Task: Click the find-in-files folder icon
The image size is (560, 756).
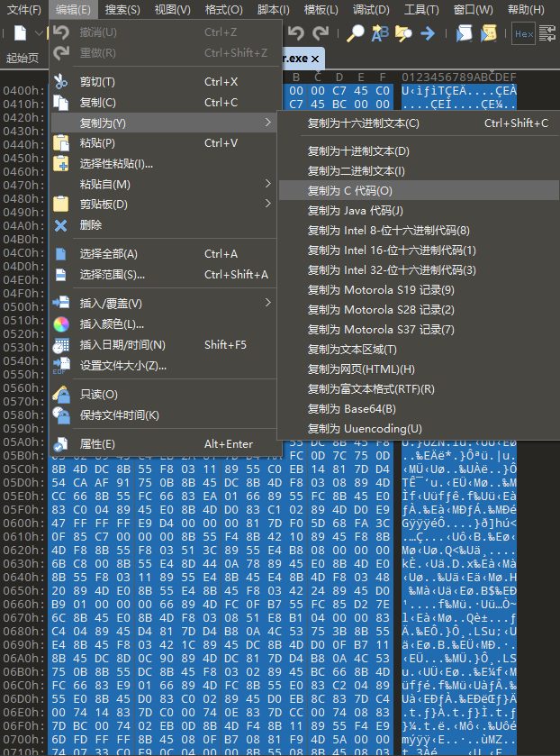Action: coord(403,32)
